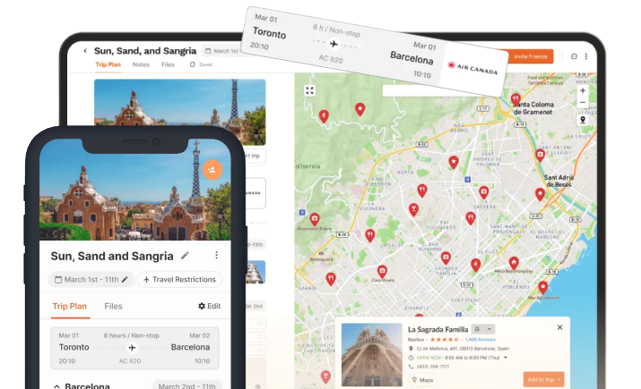Open the tablet March 1st date picker

click(221, 51)
